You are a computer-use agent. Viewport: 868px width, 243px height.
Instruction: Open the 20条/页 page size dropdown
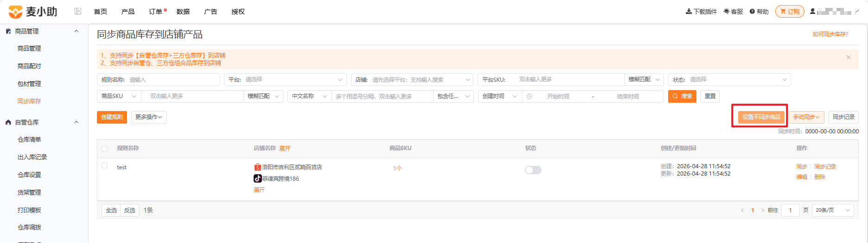pos(833,210)
